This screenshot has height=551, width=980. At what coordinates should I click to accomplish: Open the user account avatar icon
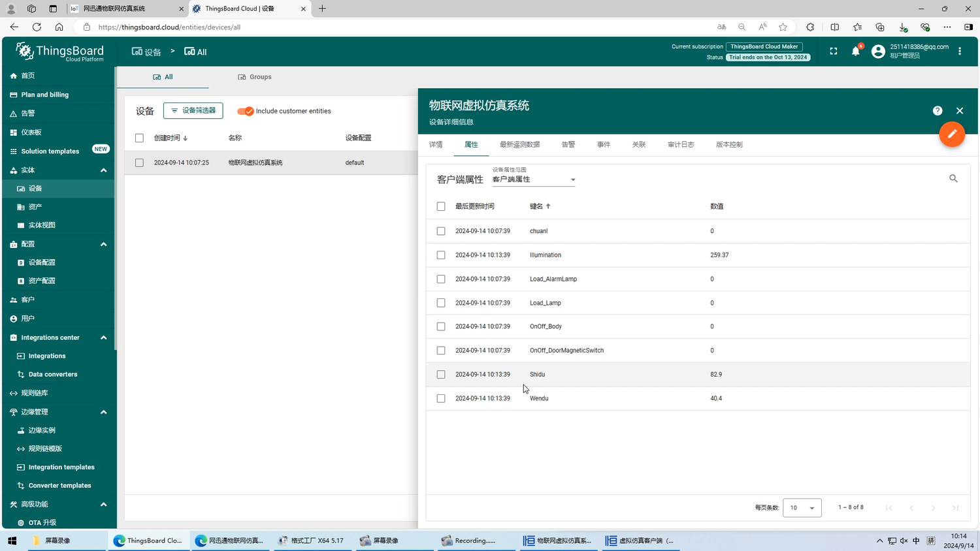(x=878, y=52)
